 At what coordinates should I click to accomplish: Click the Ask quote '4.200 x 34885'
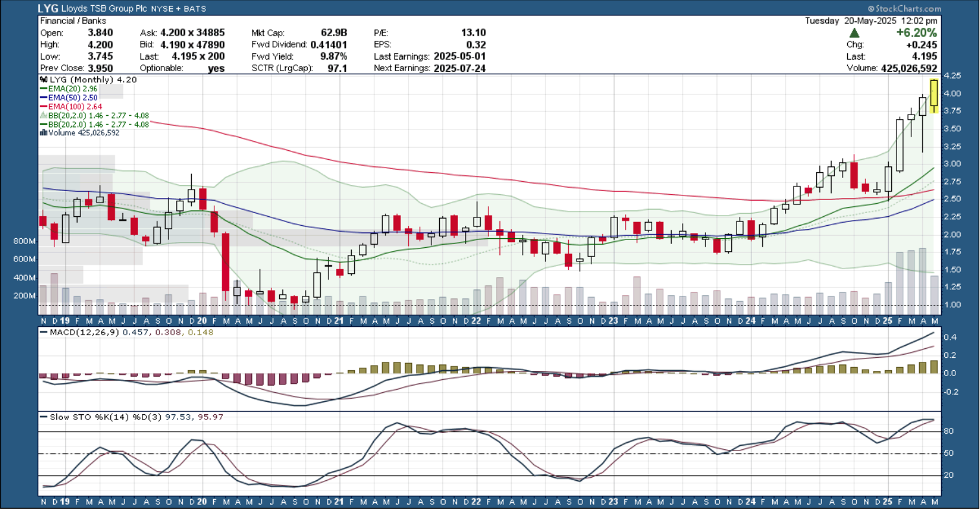point(192,33)
